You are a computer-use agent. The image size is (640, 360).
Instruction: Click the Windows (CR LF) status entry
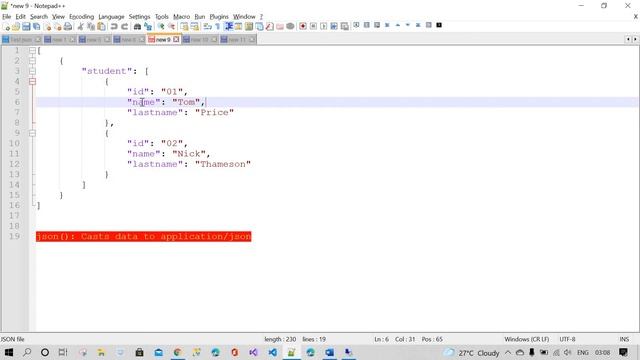tap(527, 339)
